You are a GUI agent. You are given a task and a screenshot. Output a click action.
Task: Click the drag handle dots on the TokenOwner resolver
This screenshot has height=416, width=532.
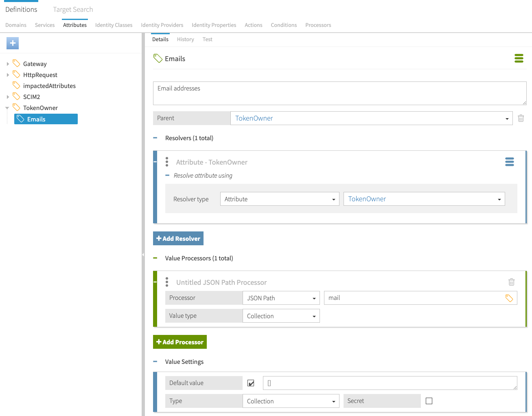pos(167,162)
